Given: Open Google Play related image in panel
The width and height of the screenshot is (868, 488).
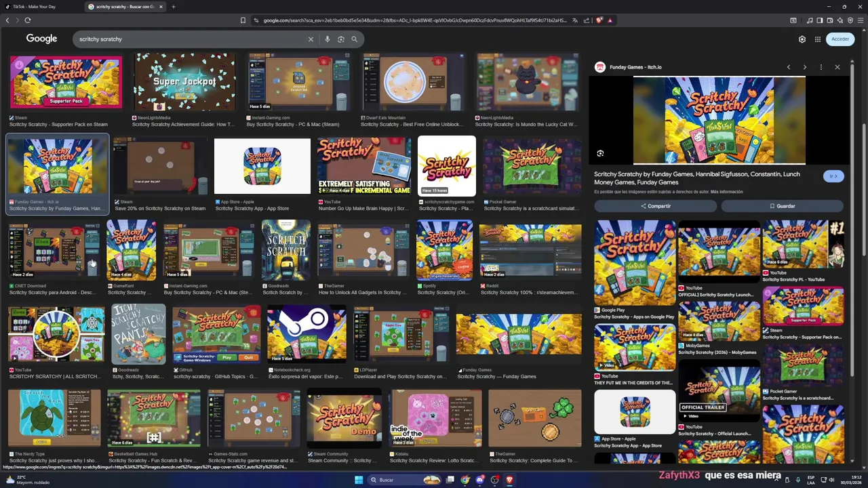Looking at the screenshot, I should coord(635,262).
